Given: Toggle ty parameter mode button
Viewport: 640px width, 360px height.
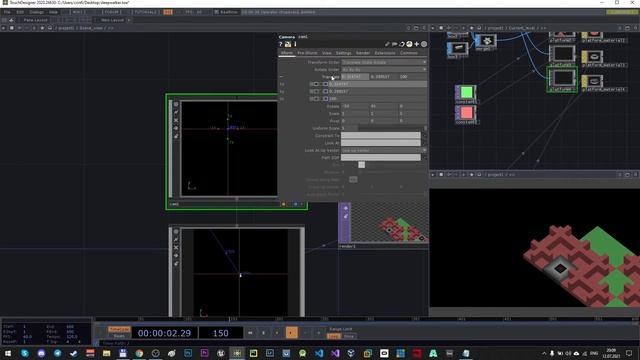Looking at the screenshot, I should [326, 91].
